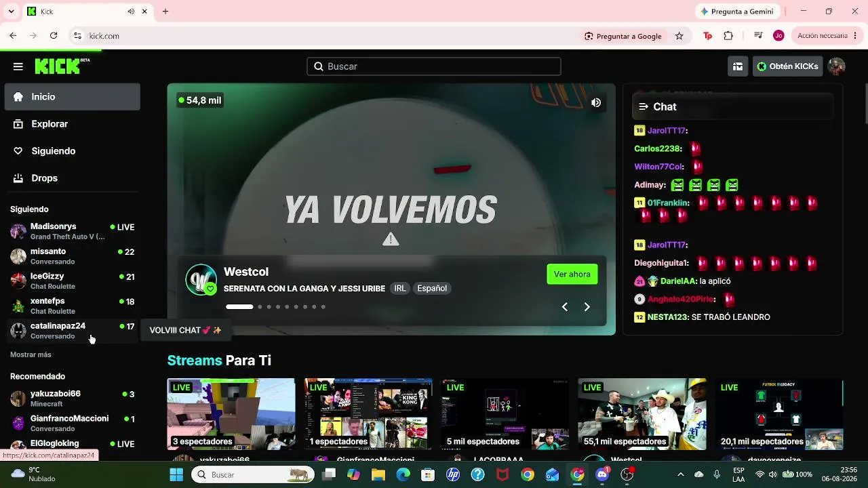Open the 55,1 mil espectadores thumbnail
Screen dimensions: 868x488
coord(642,414)
